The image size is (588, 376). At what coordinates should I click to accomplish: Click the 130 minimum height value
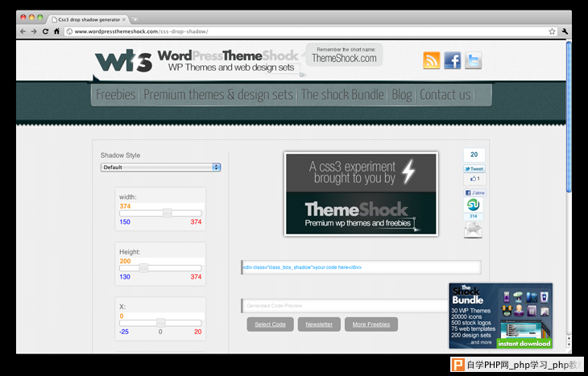125,277
